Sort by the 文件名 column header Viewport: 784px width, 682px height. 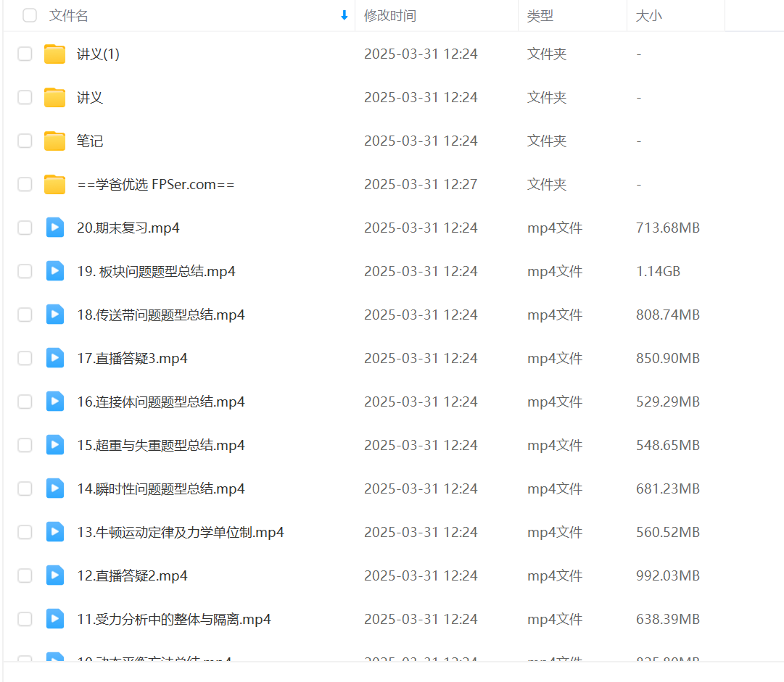pyautogui.click(x=68, y=15)
